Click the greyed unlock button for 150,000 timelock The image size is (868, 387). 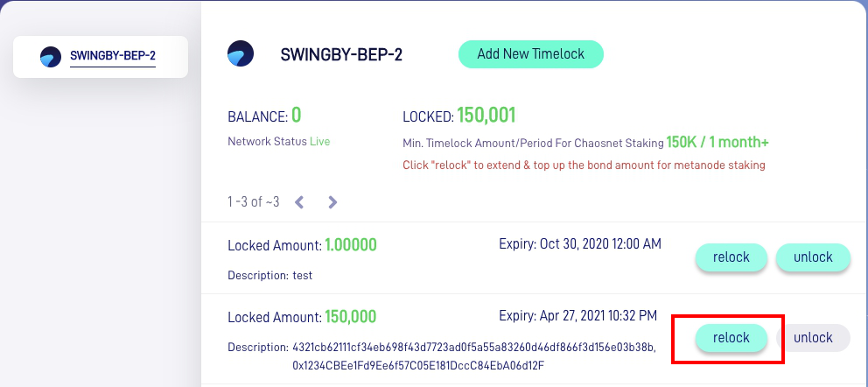(813, 338)
